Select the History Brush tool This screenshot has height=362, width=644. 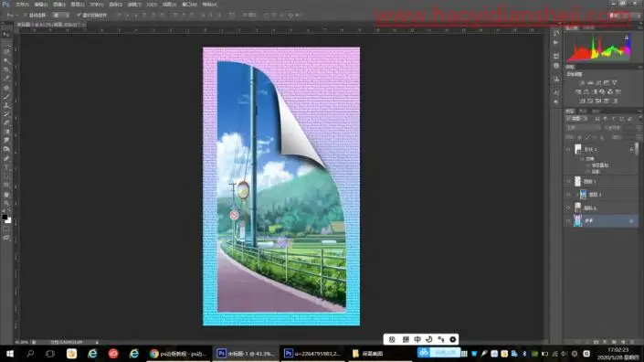tap(6, 114)
